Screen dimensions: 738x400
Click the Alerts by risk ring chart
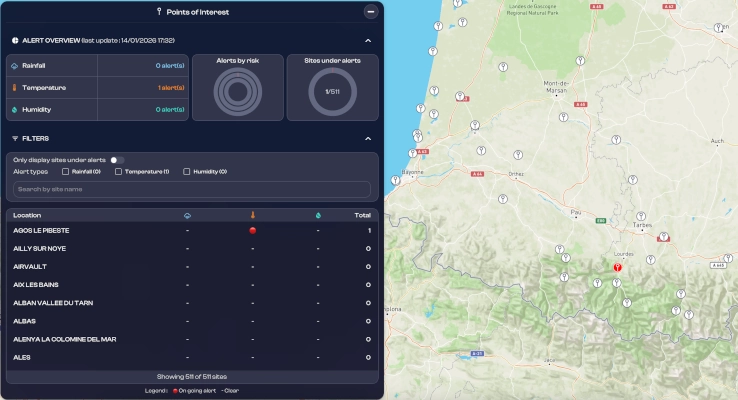pyautogui.click(x=238, y=92)
